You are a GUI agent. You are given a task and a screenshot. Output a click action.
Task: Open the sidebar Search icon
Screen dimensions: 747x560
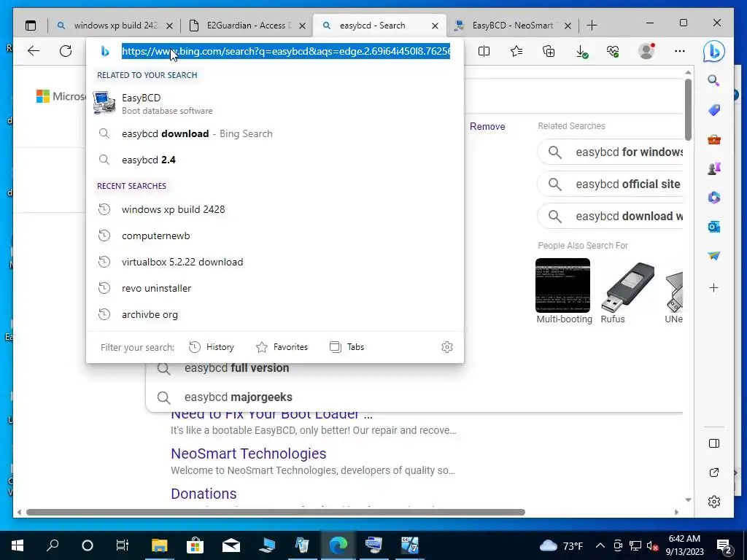(x=713, y=80)
